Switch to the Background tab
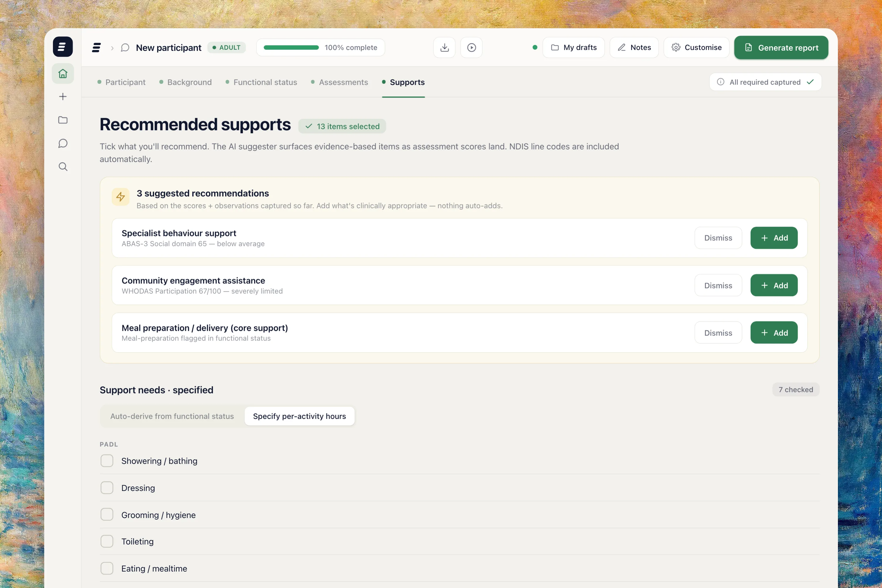The width and height of the screenshot is (882, 588). (x=185, y=82)
